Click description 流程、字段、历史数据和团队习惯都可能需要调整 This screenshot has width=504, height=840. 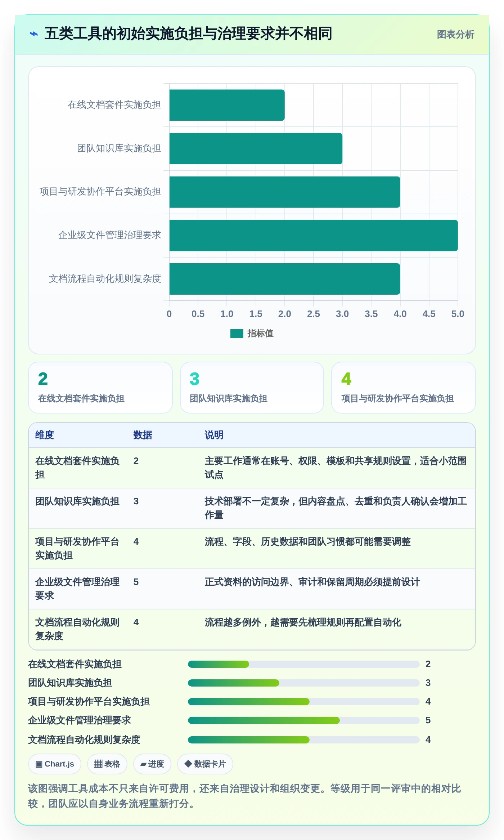(308, 542)
